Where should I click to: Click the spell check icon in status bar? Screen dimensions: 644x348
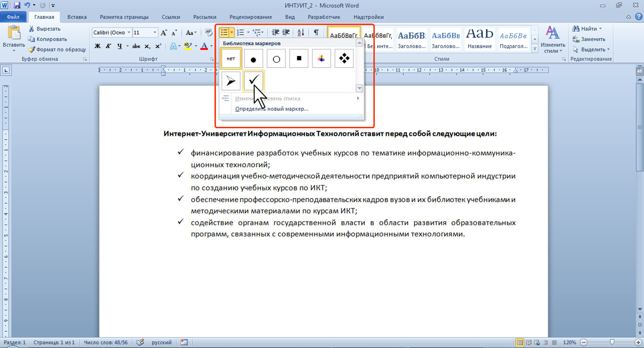tap(140, 342)
